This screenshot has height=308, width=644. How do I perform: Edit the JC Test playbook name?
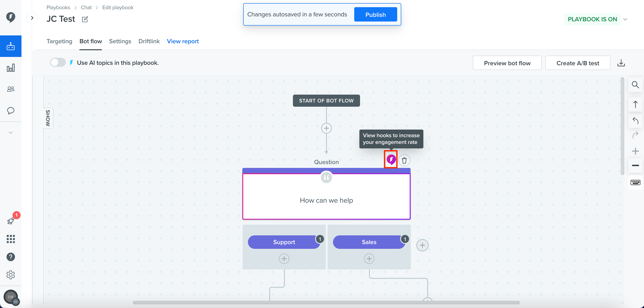[85, 19]
